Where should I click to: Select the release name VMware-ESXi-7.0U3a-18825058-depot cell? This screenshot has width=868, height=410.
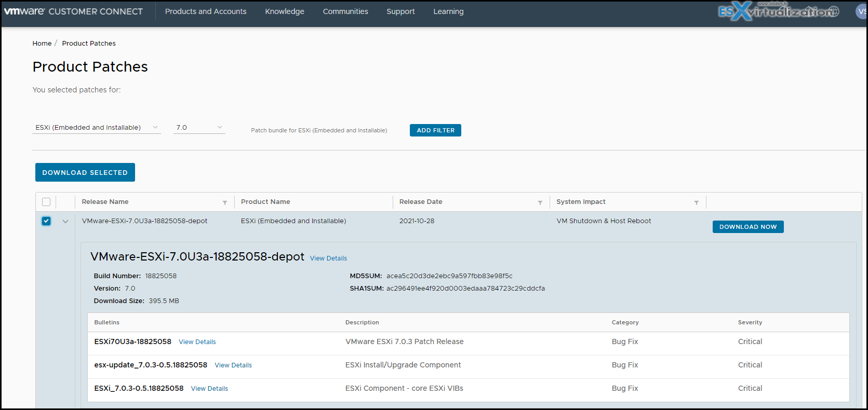pyautogui.click(x=144, y=221)
